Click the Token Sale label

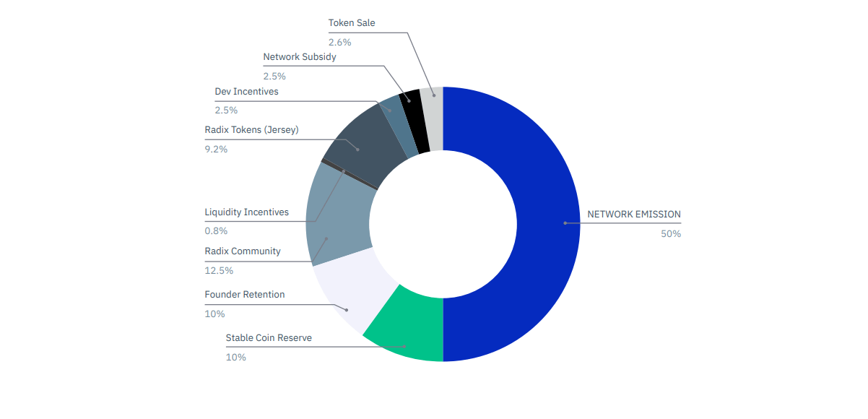click(x=352, y=23)
